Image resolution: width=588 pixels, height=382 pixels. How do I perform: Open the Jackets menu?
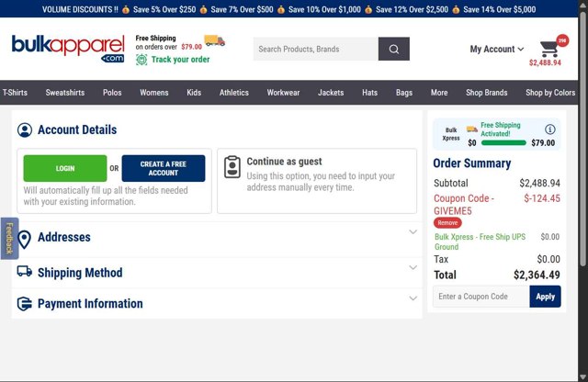[x=331, y=93]
